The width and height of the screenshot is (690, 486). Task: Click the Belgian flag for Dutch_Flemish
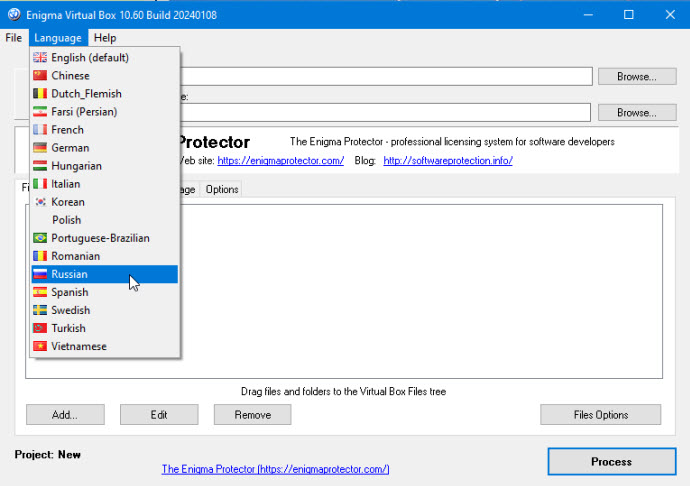[40, 94]
